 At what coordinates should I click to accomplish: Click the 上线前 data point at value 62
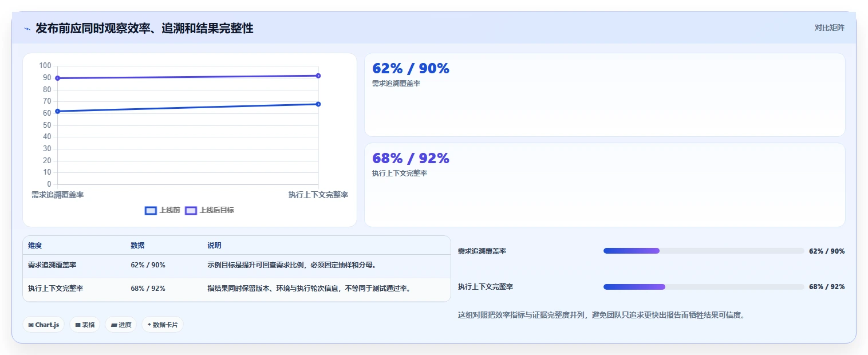(x=58, y=111)
